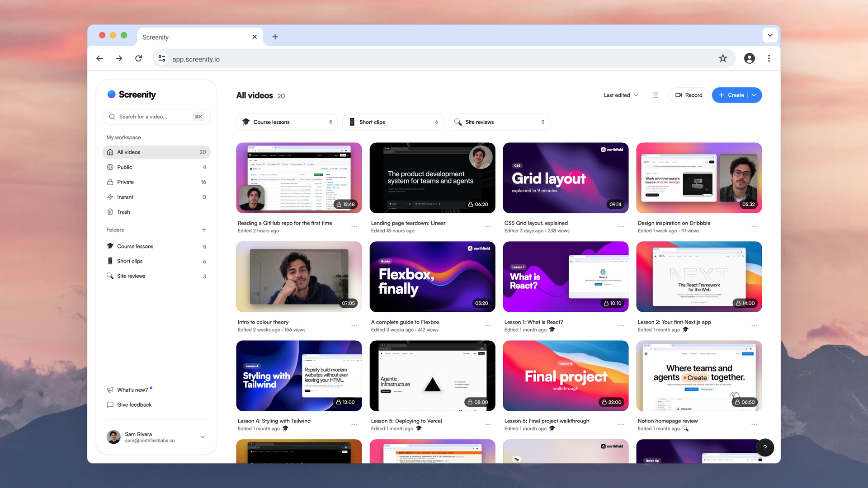Open options for Notion homepage review video

(755, 425)
